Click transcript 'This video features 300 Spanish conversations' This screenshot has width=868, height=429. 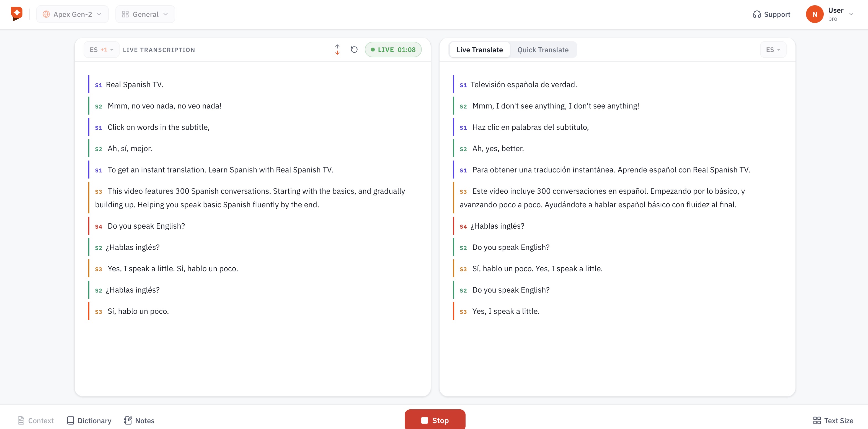pyautogui.click(x=189, y=191)
